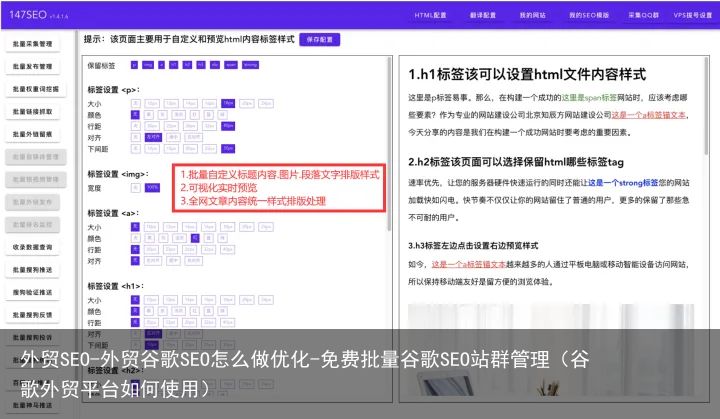
Task: Click the 标签设置 <img>: section label
Action: tap(118, 174)
